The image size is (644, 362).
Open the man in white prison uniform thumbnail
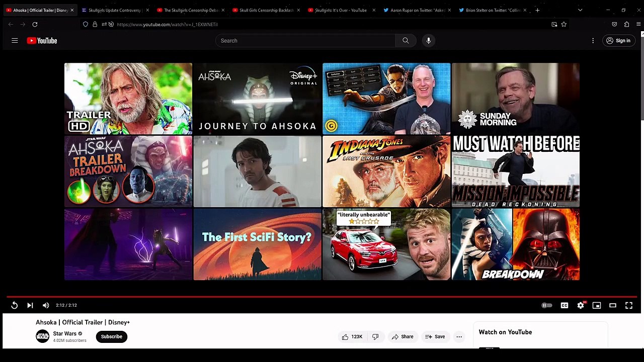(257, 171)
